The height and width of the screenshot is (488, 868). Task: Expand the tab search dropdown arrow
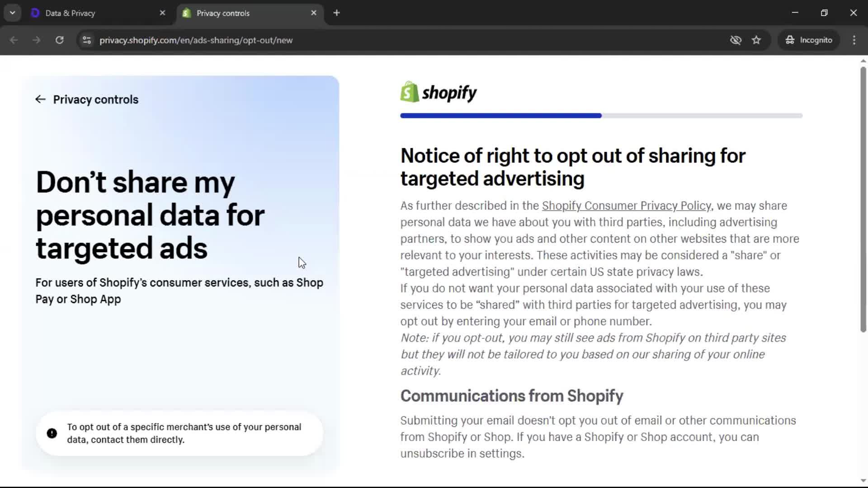(12, 13)
